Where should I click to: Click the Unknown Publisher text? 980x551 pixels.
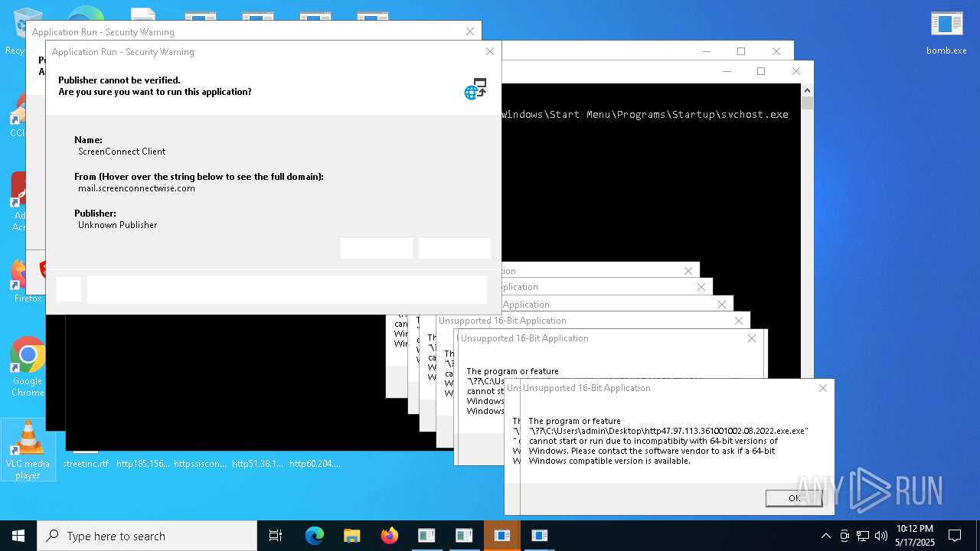(x=117, y=225)
